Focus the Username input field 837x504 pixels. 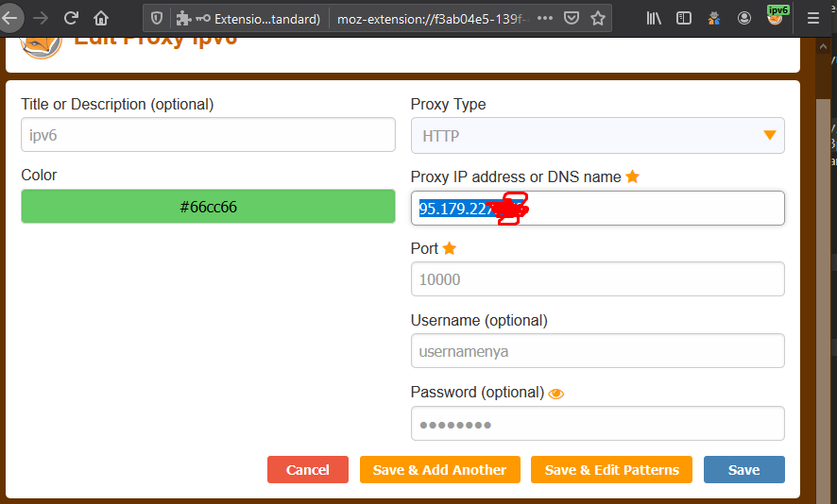pos(597,351)
